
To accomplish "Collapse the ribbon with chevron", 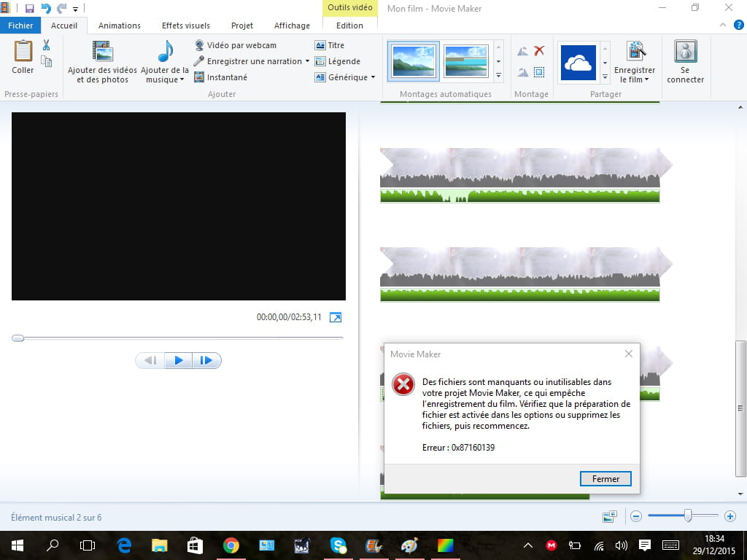I will click(723, 26).
